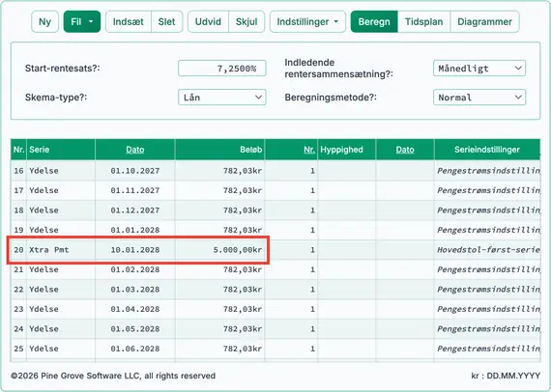Click the 5.000,00kr amount cell
551x392 pixels.
220,250
